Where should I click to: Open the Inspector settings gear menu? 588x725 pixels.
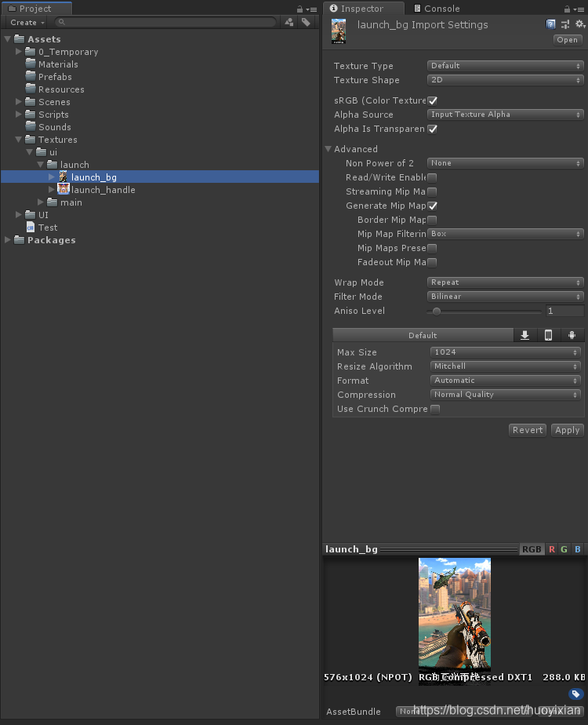[578, 24]
